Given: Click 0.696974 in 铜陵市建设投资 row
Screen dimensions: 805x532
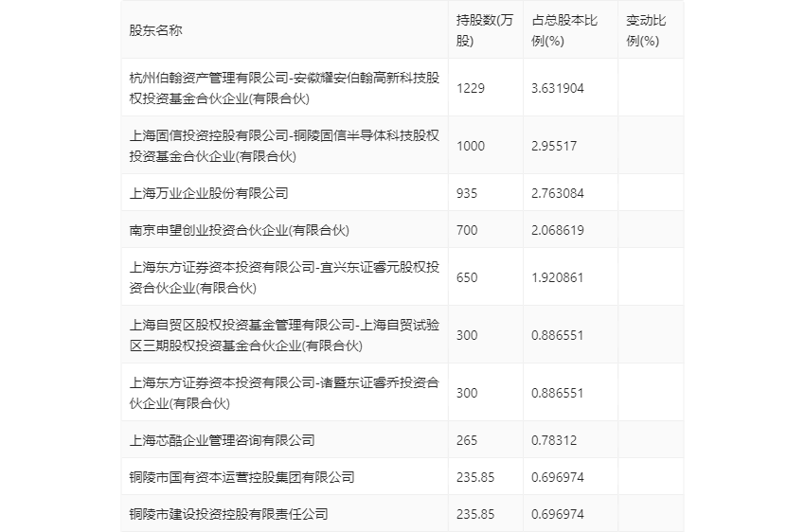Looking at the screenshot, I should (558, 514).
